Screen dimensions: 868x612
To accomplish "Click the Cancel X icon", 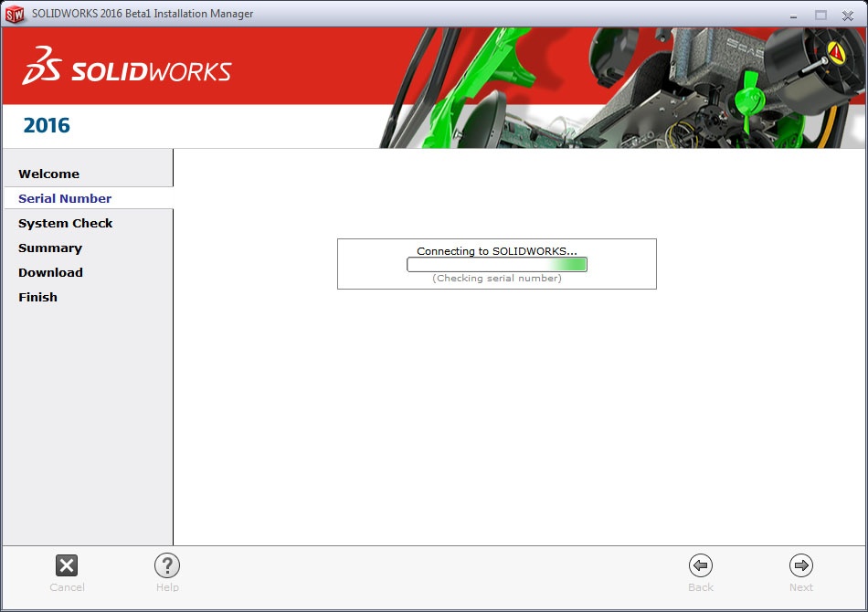I will (x=67, y=565).
